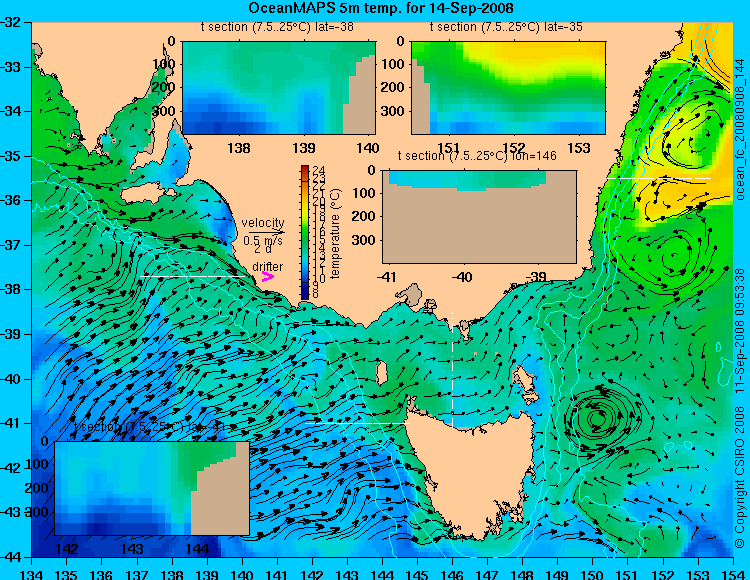Select the temperature section inset for lon=146

click(x=479, y=217)
